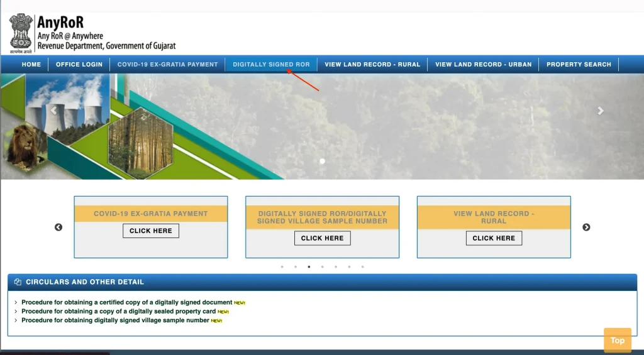Open procedure for digitally signed village sample number
Viewport: 644px width, 355px height.
[x=116, y=320]
